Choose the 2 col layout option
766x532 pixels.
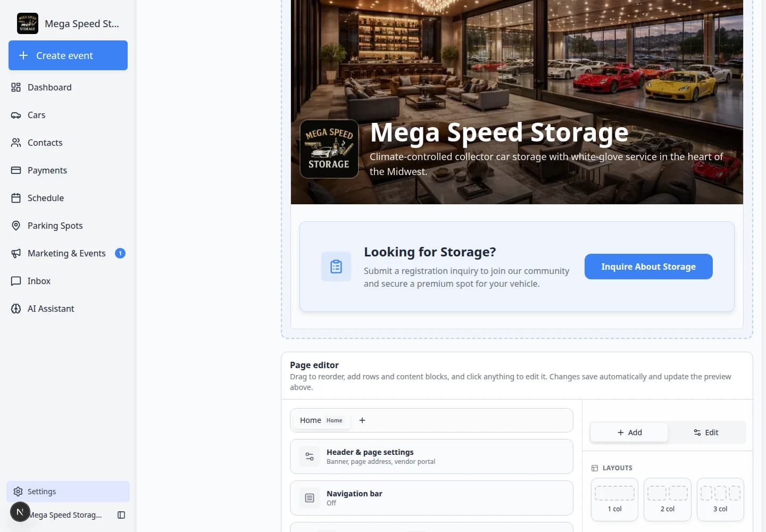tap(668, 499)
